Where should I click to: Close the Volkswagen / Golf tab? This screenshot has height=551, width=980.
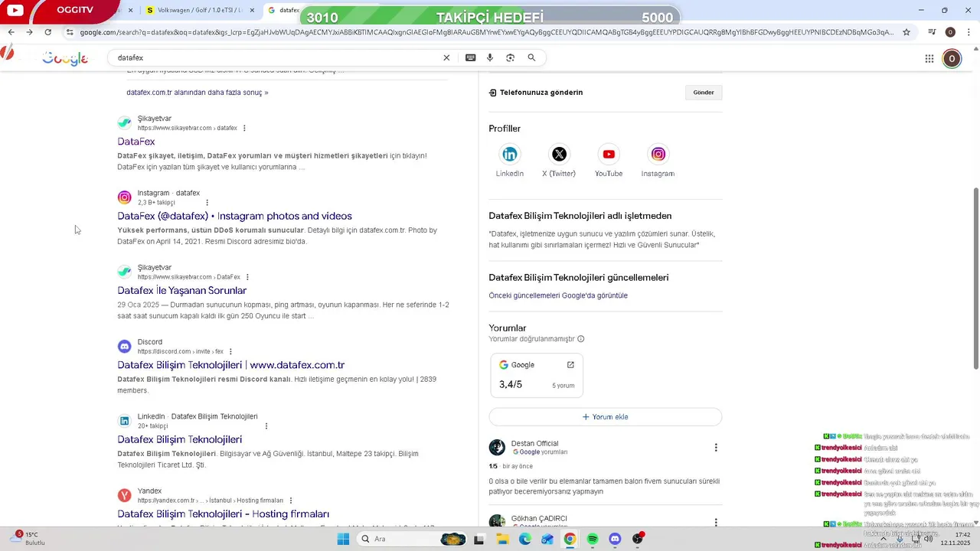252,11
